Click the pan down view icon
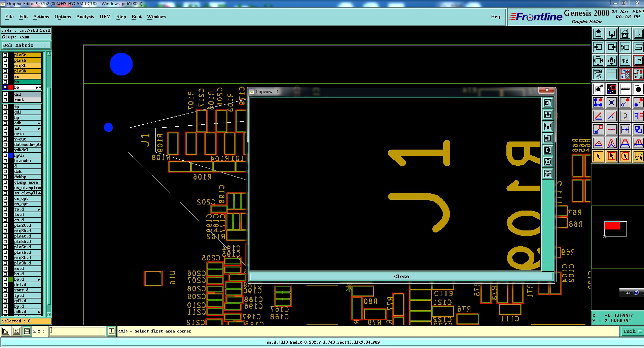Viewport: 644px width, 348px height. (x=612, y=34)
